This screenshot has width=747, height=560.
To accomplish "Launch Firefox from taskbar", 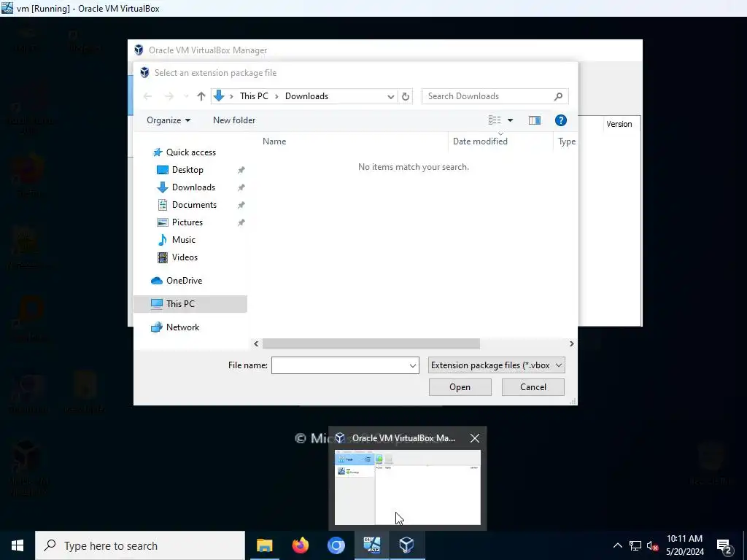I will [x=300, y=545].
